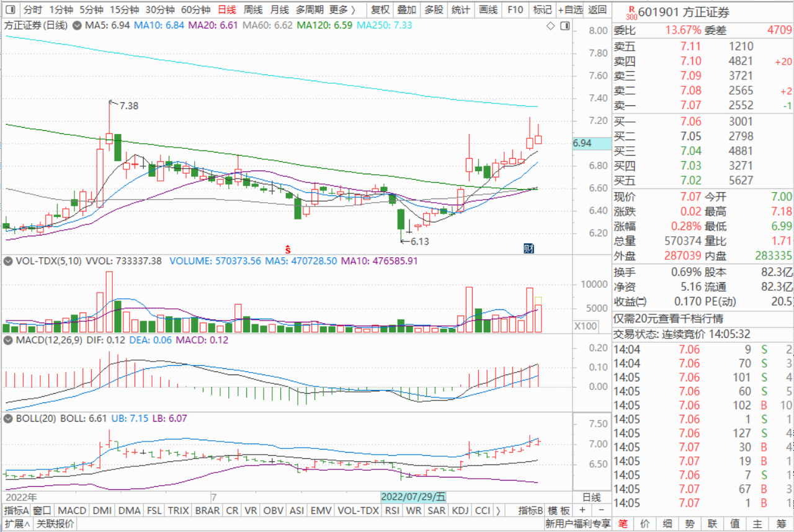Zoom in the chart with the + button
Image resolution: width=794 pixels, height=532 pixels.
tap(582, 510)
